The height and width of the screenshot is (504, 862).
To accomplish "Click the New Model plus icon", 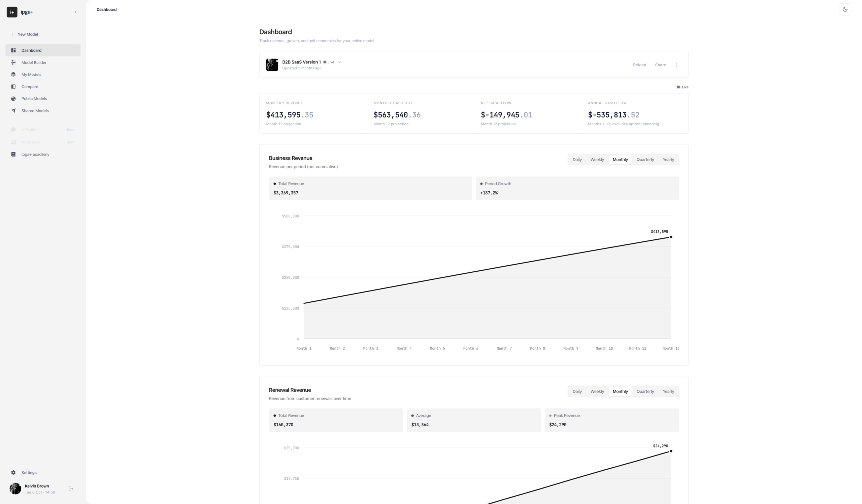I will tap(12, 34).
